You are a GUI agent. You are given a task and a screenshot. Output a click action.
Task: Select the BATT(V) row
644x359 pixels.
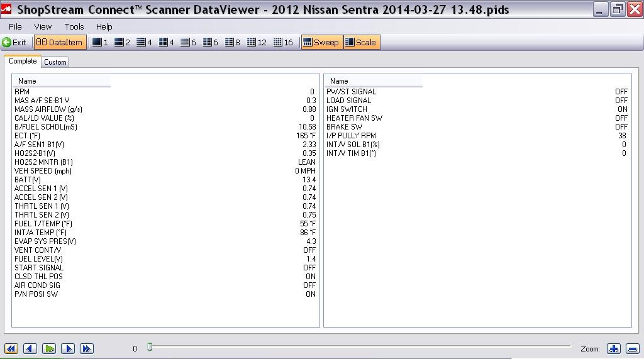[x=165, y=180]
